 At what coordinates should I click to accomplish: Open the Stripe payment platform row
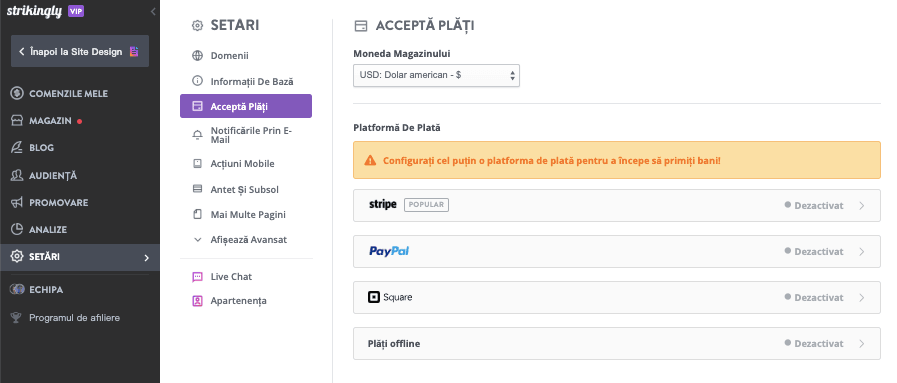tap(617, 205)
